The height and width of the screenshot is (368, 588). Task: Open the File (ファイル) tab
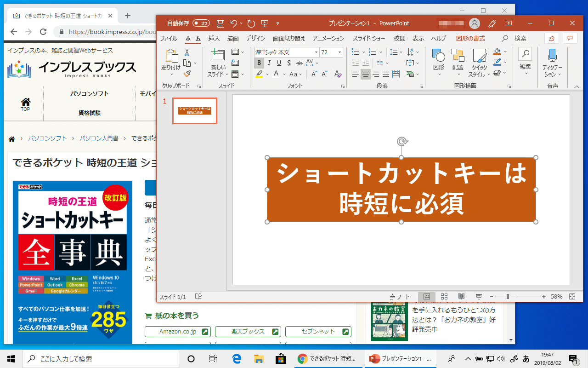coord(169,38)
